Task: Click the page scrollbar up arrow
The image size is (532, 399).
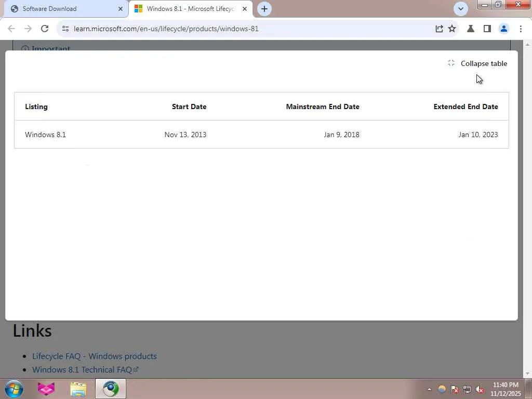Action: point(528,44)
